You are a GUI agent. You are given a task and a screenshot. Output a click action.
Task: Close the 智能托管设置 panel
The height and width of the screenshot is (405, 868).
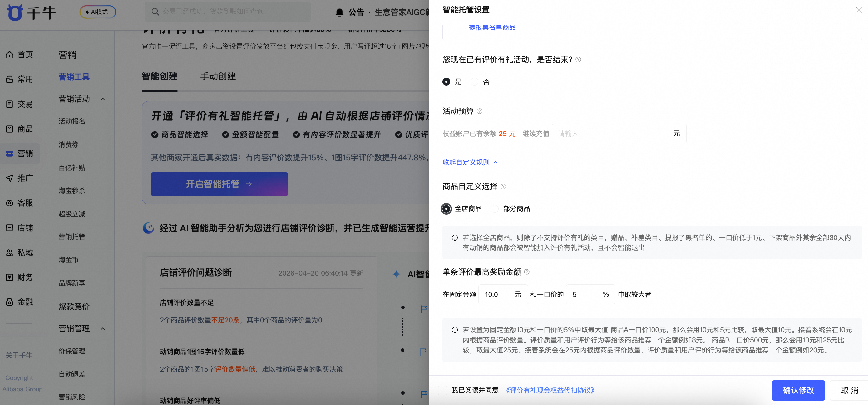[x=859, y=10]
